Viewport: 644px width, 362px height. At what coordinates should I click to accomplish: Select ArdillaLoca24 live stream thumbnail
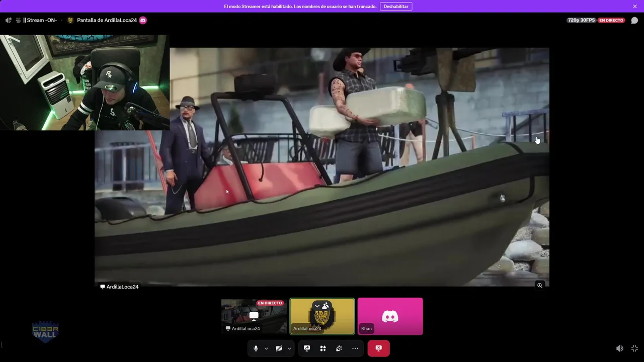[x=254, y=316]
